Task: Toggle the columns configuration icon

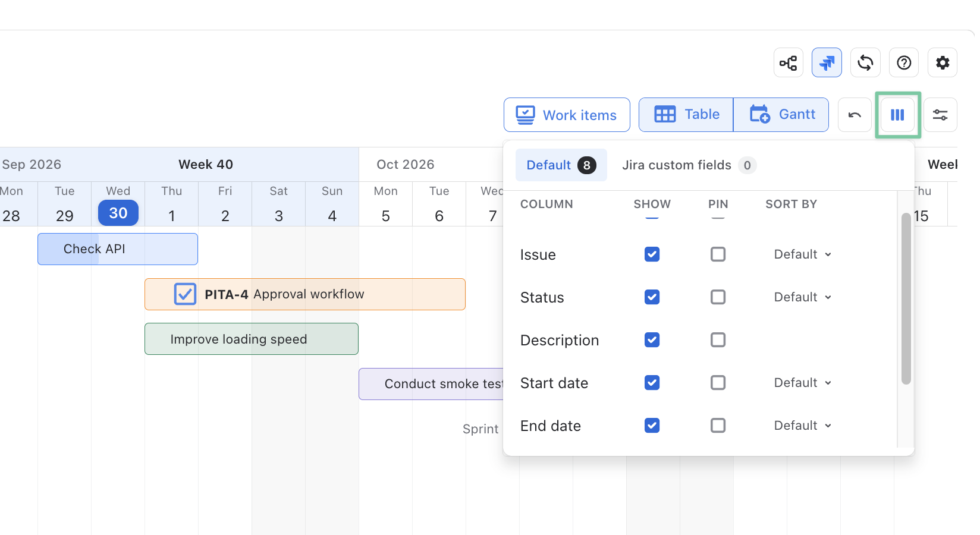Action: pyautogui.click(x=897, y=115)
